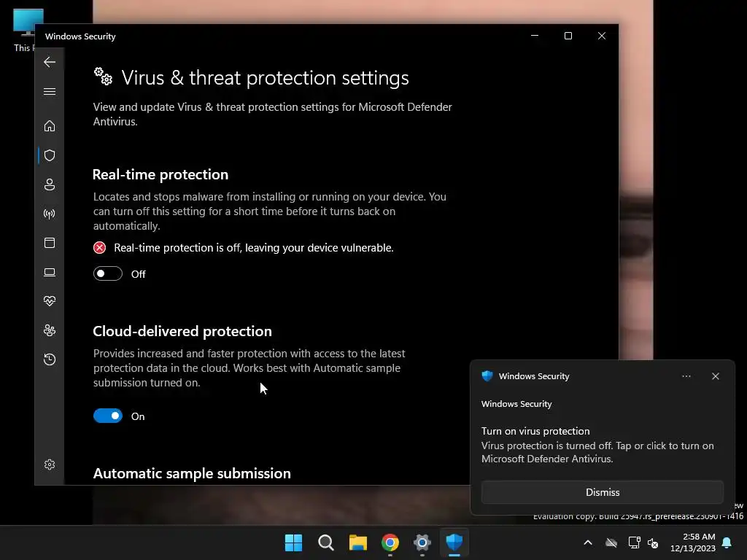Go back using the back arrow
Viewport: 747px width, 560px height.
(x=50, y=62)
